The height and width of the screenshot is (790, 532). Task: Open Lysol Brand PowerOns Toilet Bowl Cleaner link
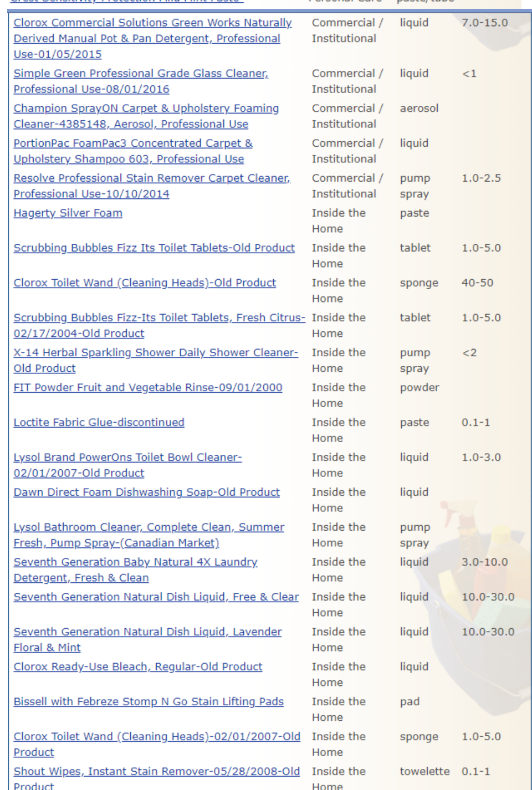[127, 458]
